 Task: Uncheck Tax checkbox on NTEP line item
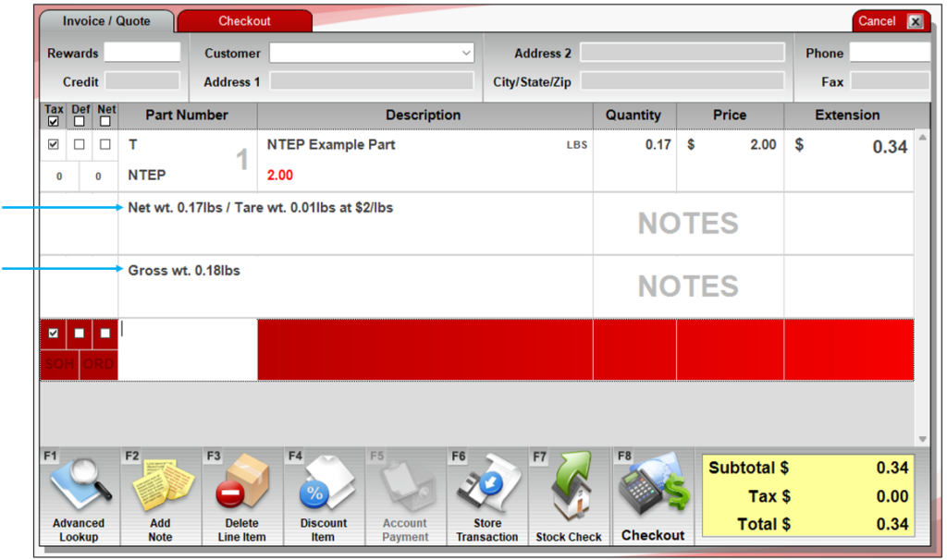coord(53,145)
